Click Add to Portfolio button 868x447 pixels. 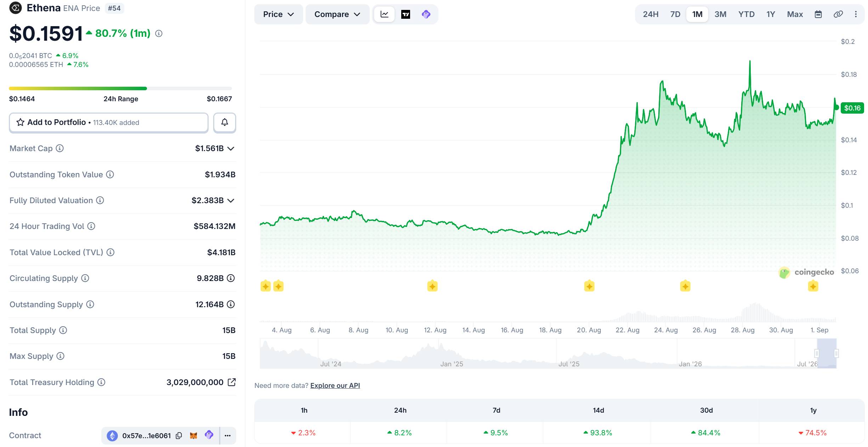point(109,123)
